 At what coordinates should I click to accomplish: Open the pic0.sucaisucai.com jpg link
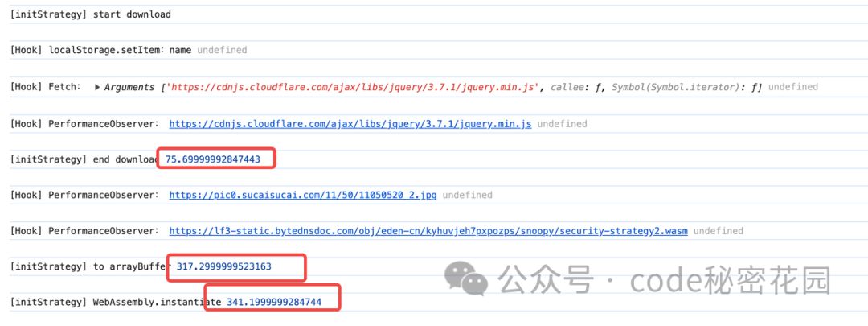tap(302, 195)
